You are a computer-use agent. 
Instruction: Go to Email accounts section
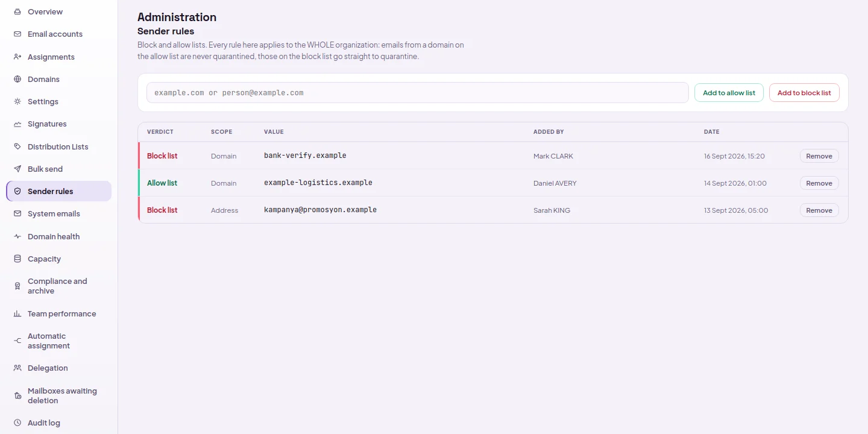pyautogui.click(x=58, y=34)
